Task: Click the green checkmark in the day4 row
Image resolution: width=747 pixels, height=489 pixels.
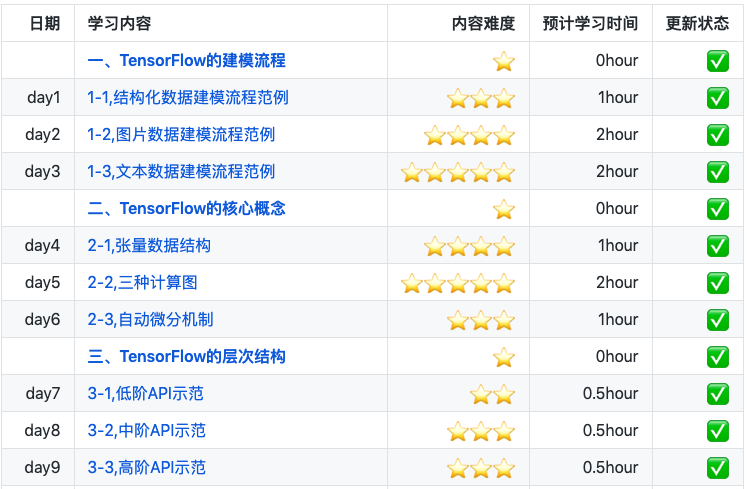Action: point(718,246)
